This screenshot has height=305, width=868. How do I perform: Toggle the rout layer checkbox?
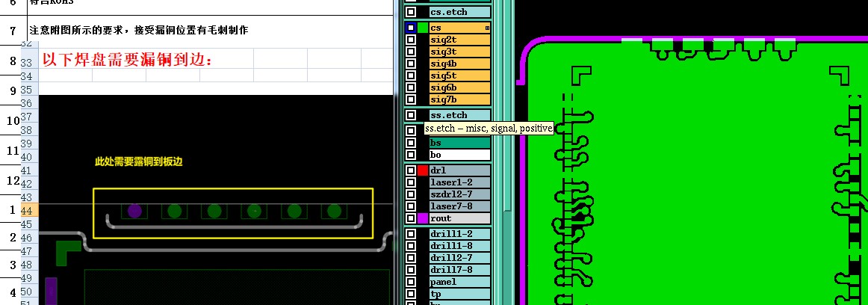(411, 218)
